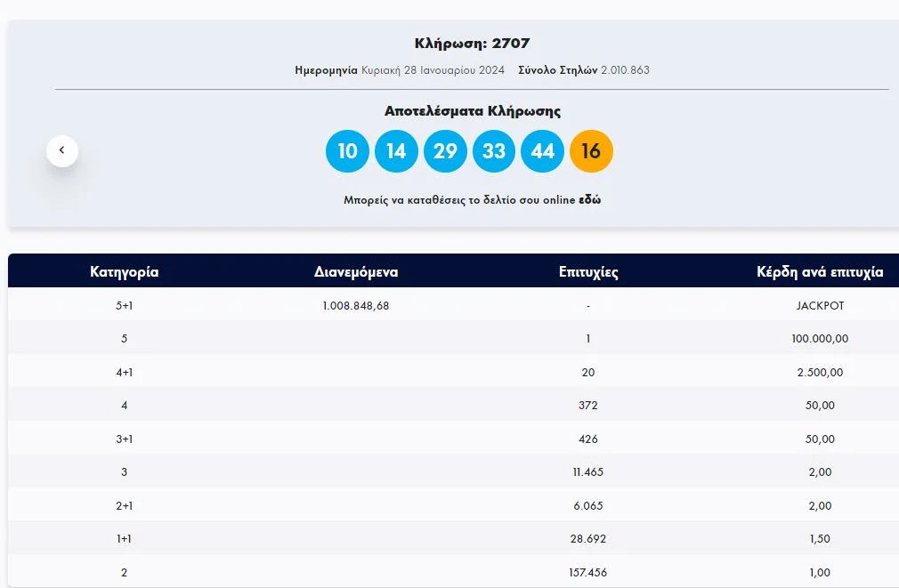Click the blue ball numbered 44
The height and width of the screenshot is (588, 899).
(x=542, y=151)
